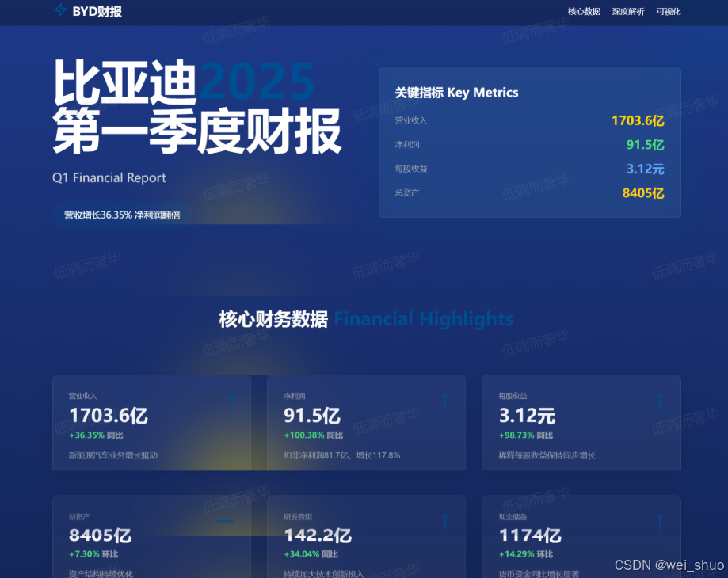Click the 核心财务数据 section heading

(273, 319)
